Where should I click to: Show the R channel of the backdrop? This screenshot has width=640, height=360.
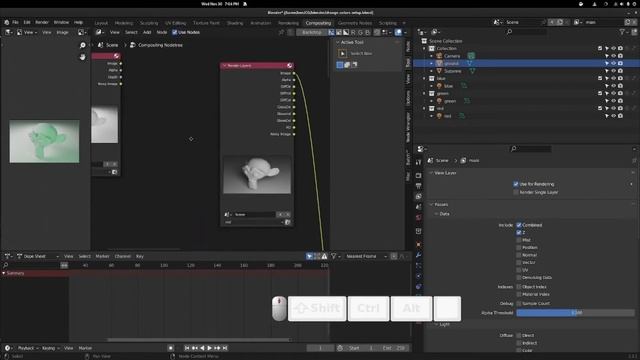click(353, 32)
